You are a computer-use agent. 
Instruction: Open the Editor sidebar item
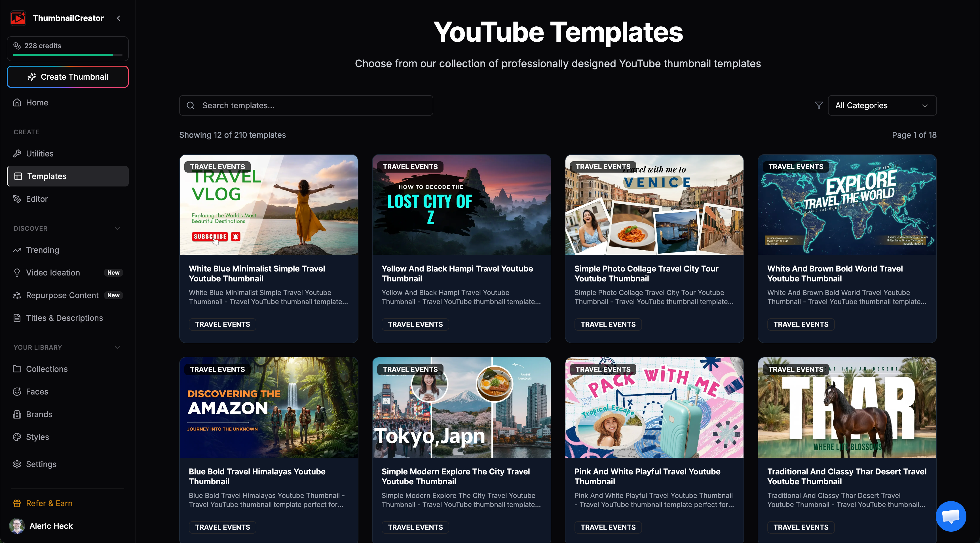(x=68, y=198)
